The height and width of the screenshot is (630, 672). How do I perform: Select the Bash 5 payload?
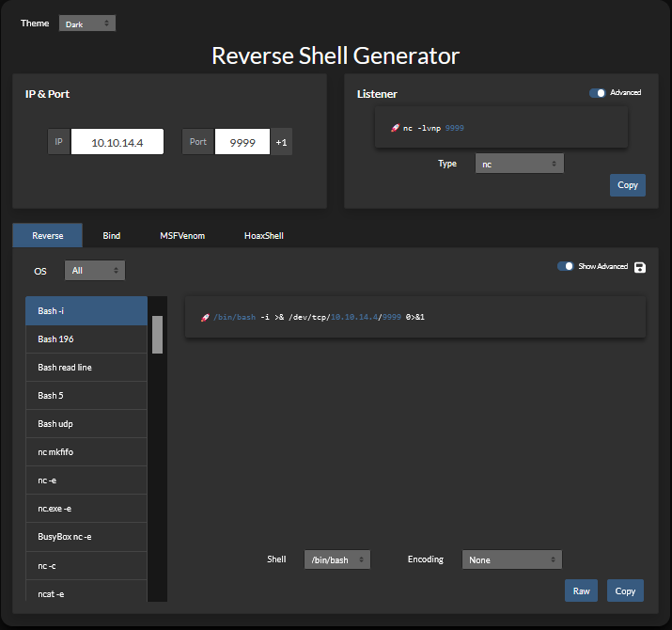point(86,396)
